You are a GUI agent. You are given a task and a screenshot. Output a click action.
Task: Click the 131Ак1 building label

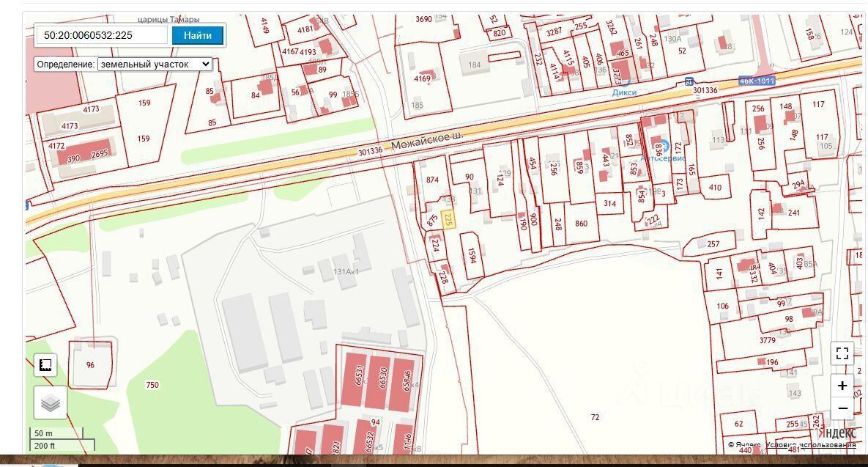tap(346, 271)
